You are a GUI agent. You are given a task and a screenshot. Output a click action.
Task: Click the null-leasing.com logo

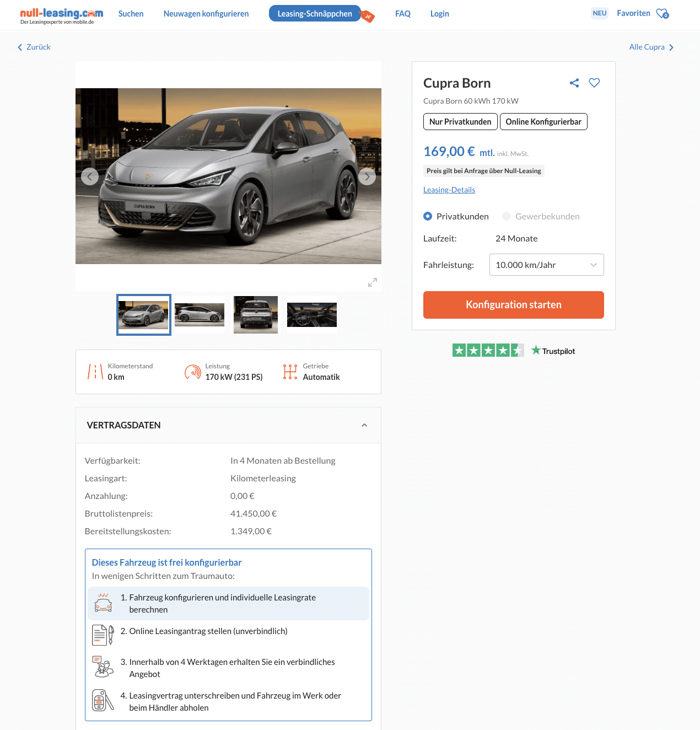(x=61, y=15)
